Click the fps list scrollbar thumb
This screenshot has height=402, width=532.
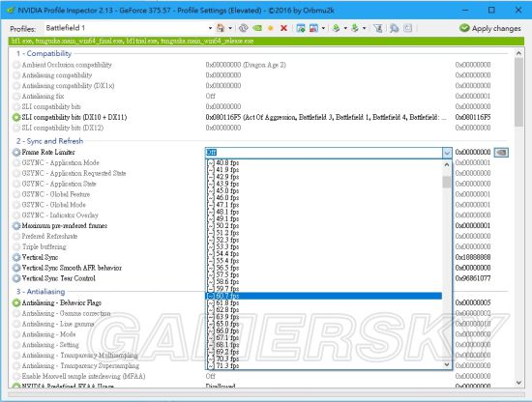447,182
